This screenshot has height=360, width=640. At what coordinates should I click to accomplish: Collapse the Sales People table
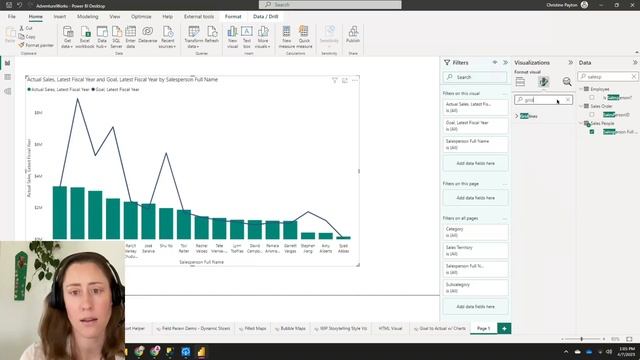click(581, 123)
